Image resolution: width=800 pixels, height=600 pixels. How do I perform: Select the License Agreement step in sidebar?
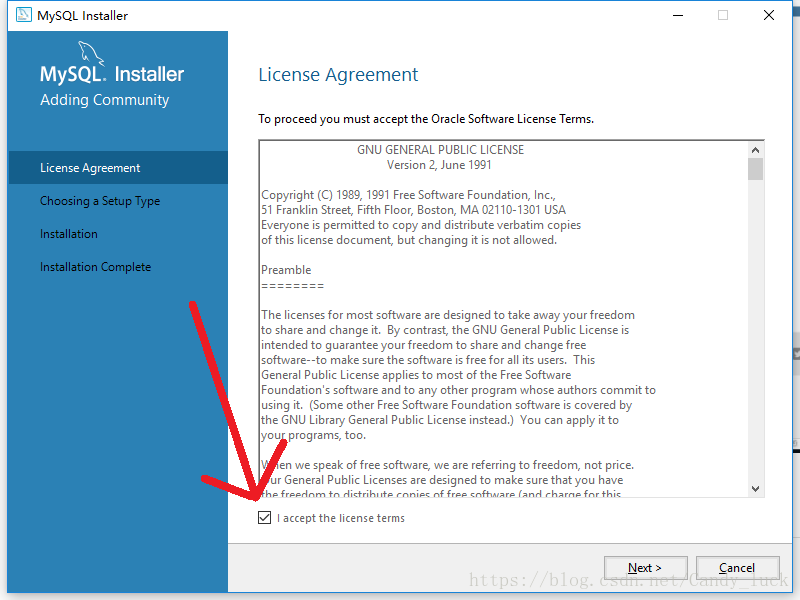click(118, 167)
